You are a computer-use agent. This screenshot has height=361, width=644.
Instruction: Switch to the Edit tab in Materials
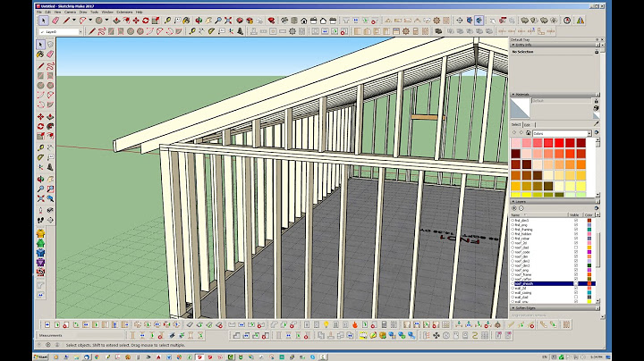(528, 124)
